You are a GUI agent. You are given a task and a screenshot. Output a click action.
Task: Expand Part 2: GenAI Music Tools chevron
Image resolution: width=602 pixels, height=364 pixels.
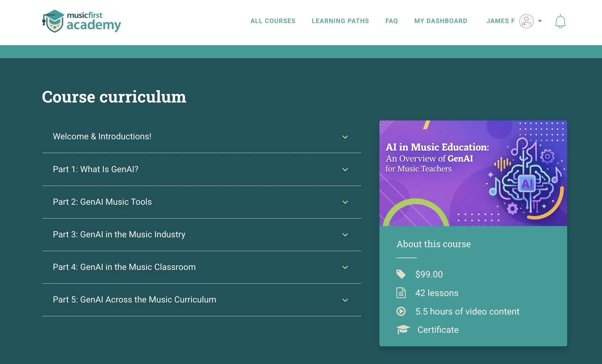click(345, 202)
